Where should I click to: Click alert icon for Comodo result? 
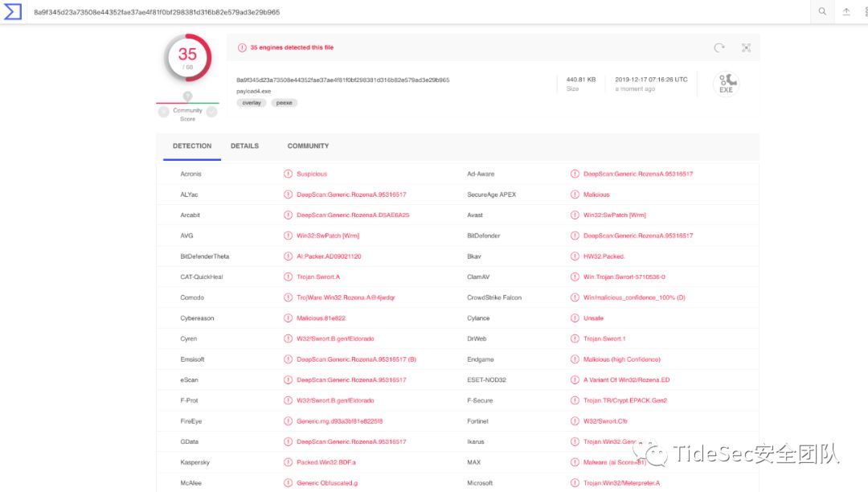[288, 297]
